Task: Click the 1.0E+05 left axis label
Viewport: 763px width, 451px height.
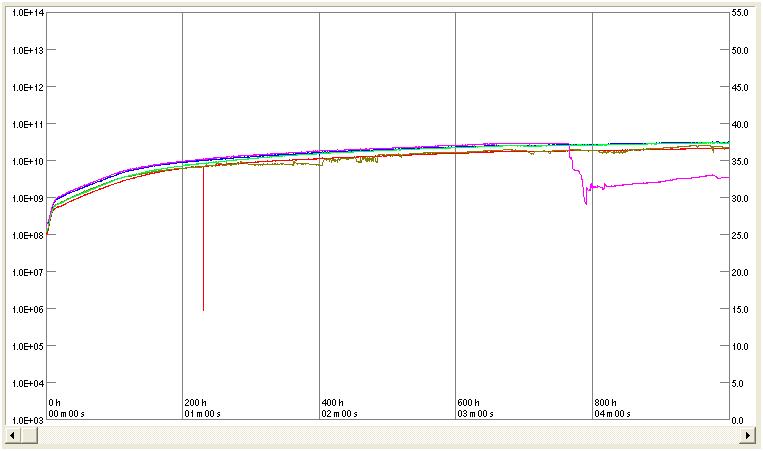Action: click(x=28, y=346)
